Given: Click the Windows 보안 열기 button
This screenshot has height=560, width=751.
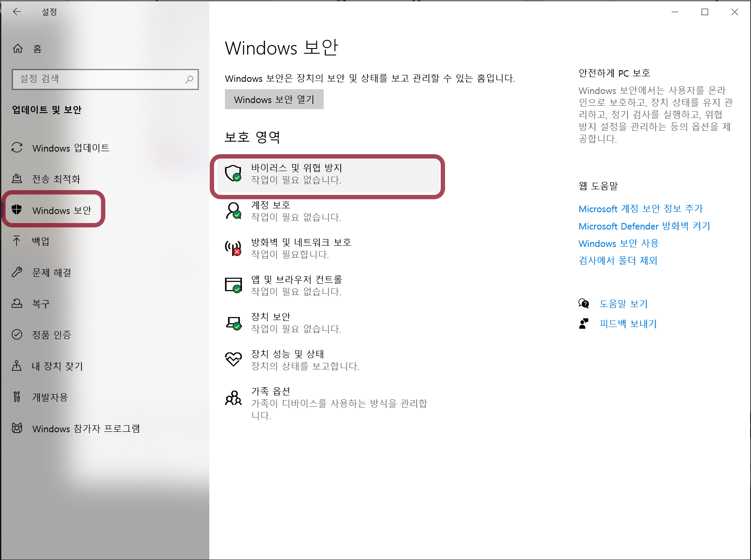Looking at the screenshot, I should 274,99.
